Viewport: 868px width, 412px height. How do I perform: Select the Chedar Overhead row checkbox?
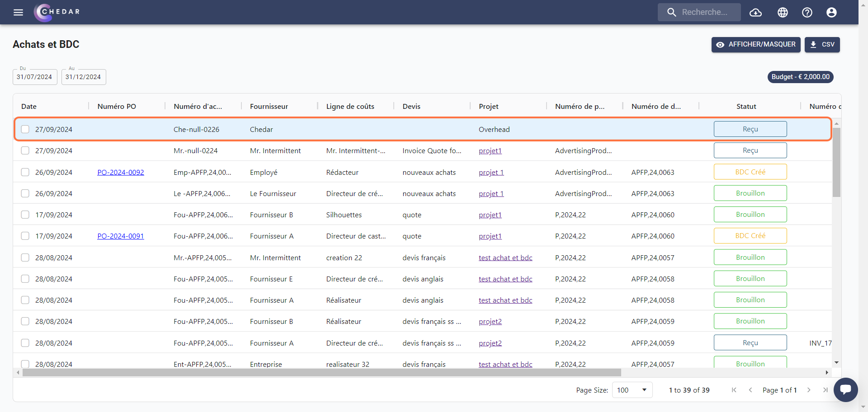(25, 129)
